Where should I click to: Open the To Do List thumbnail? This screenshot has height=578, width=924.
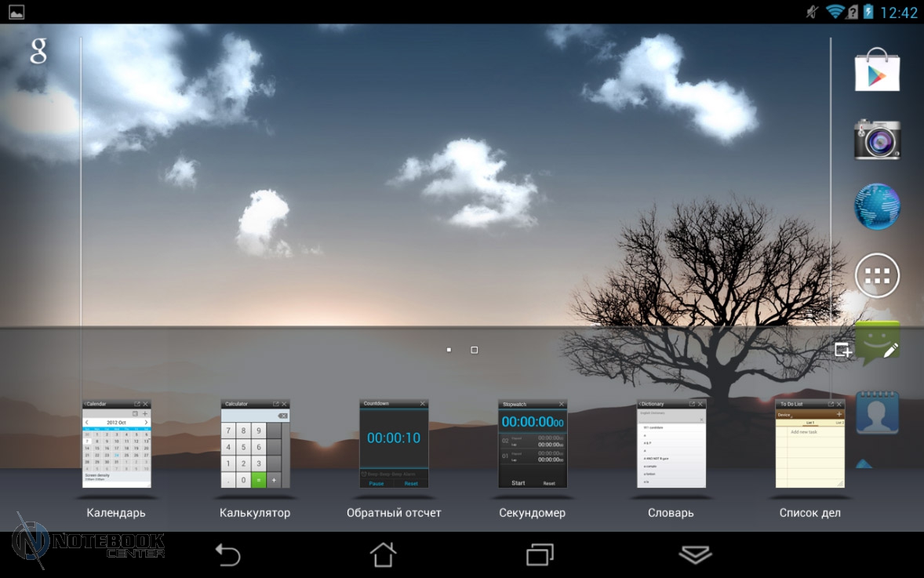pyautogui.click(x=809, y=444)
